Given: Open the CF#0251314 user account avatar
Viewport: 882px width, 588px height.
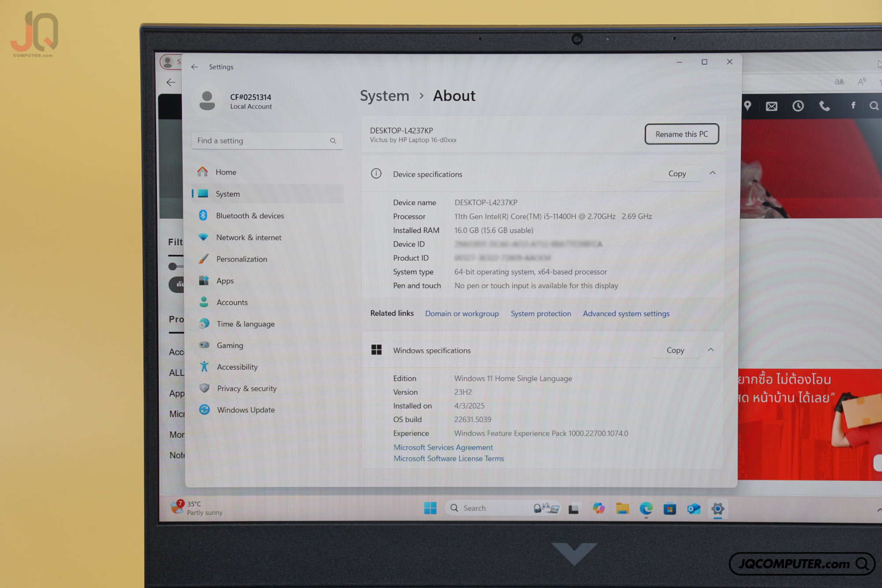Looking at the screenshot, I should 207,101.
